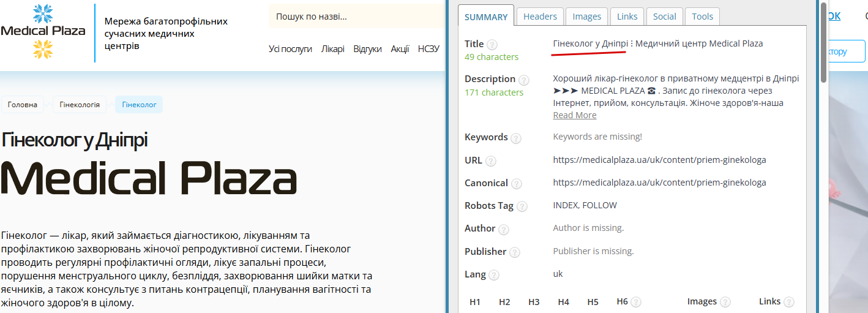The width and height of the screenshot is (868, 313).
Task: Click the URL help question-mark icon
Action: point(490,161)
